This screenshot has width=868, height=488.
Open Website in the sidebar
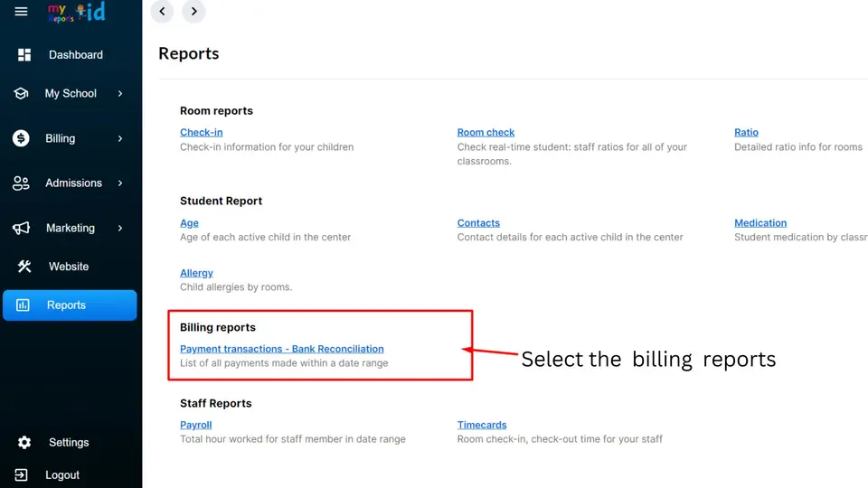click(70, 267)
